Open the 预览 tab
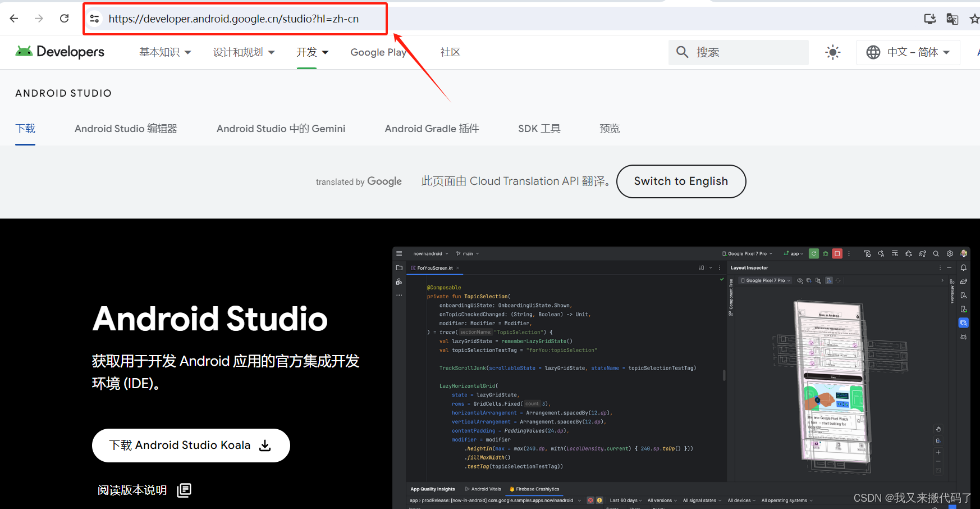980x509 pixels. (x=610, y=129)
